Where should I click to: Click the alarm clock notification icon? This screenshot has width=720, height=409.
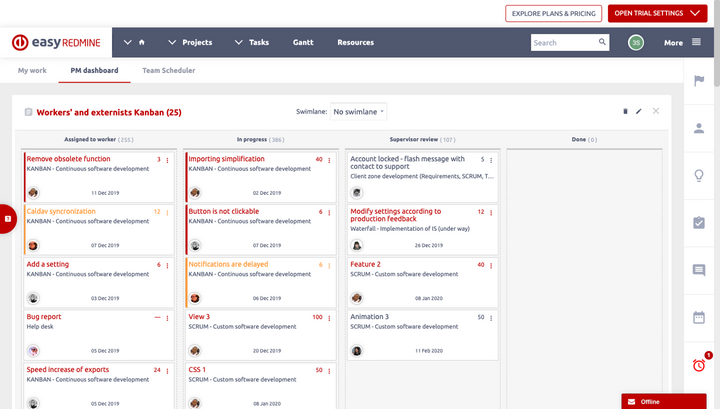699,365
